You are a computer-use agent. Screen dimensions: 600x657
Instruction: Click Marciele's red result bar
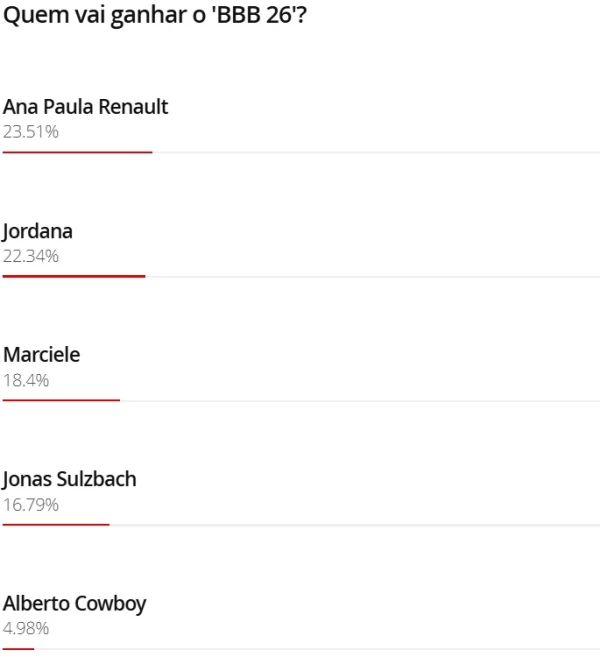[61, 400]
